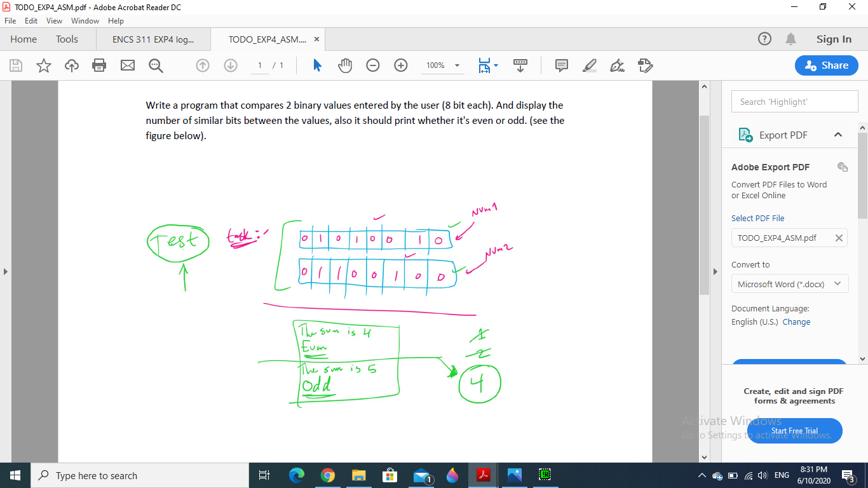Viewport: 868px width, 488px height.
Task: Click the Start Free Trial button
Action: tap(794, 431)
